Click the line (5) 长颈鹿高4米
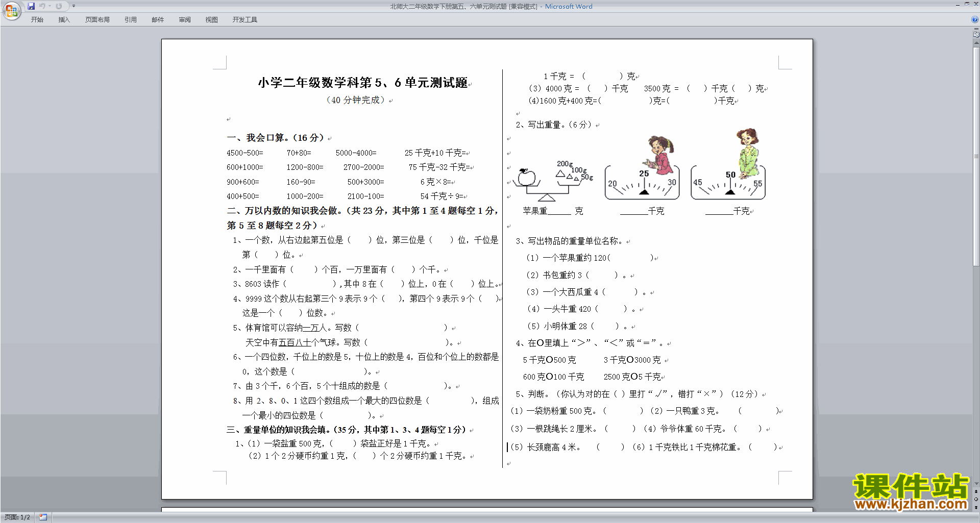Image resolution: width=980 pixels, height=523 pixels. click(567, 447)
